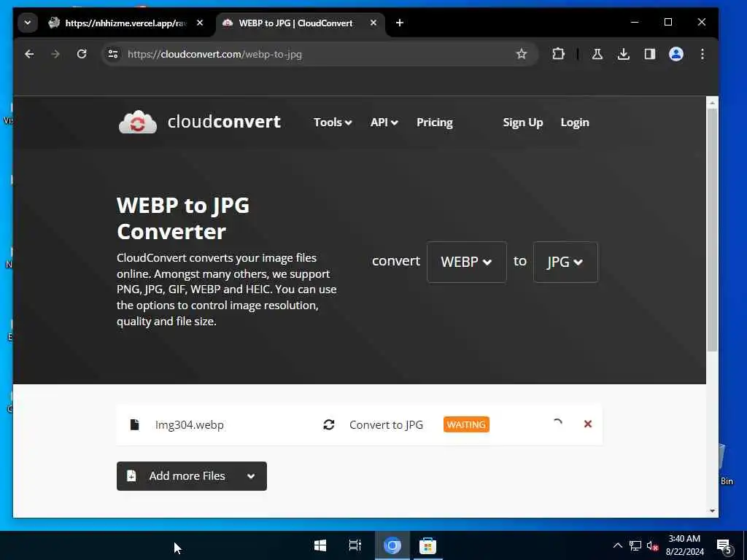The image size is (747, 560).
Task: Show hidden system tray icons
Action: coord(617,545)
